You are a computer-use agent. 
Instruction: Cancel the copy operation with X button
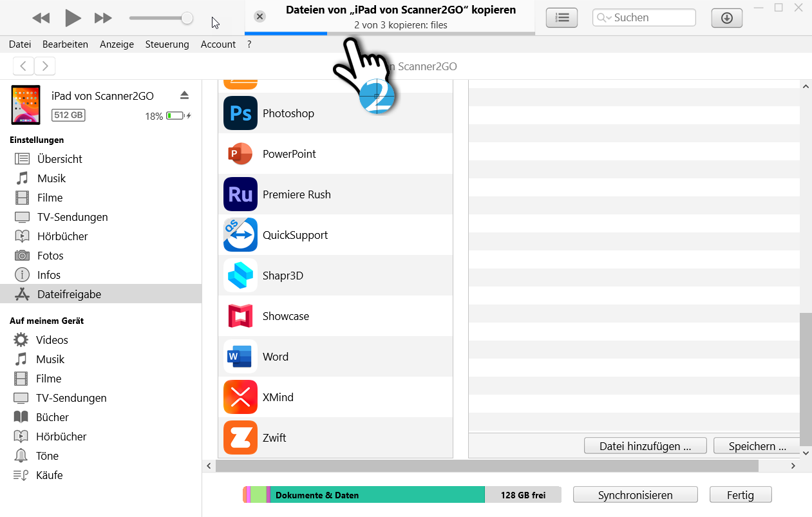(260, 17)
